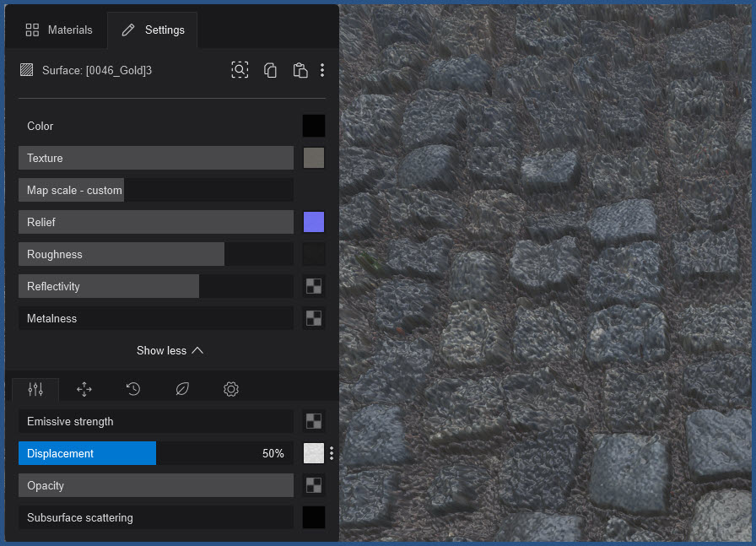Screen dimensions: 756x546
Task: Switch to the Materials tab
Action: (59, 30)
